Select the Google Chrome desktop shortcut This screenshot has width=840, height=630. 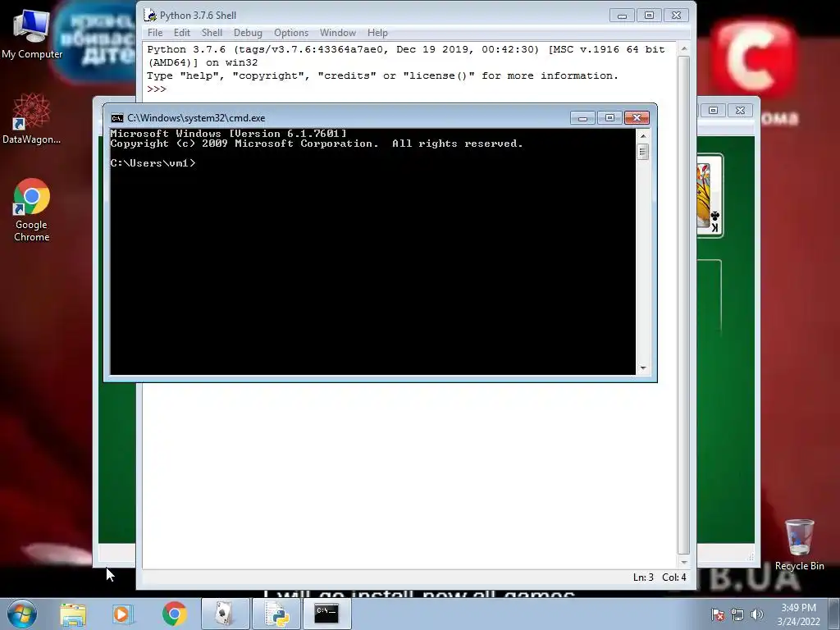tap(32, 210)
